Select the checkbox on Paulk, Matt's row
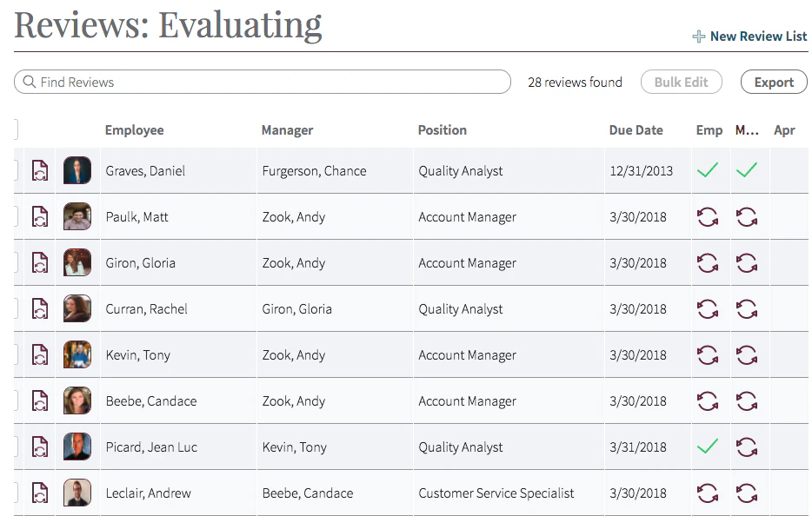 (14, 216)
